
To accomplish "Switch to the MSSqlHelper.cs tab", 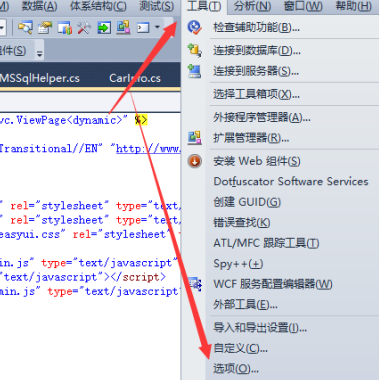I will pos(40,78).
